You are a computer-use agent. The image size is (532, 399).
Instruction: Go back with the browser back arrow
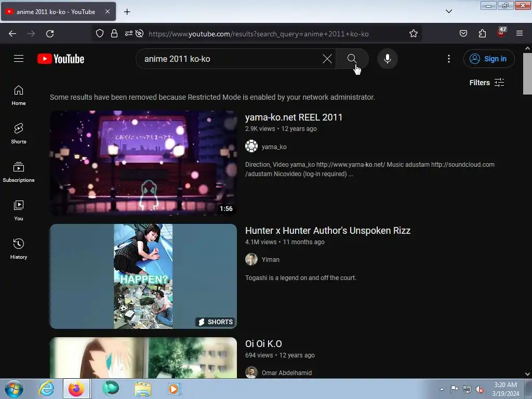tap(12, 34)
